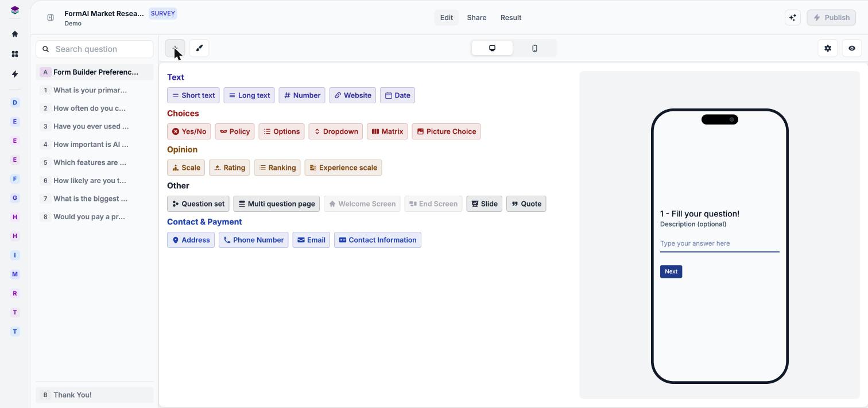Add a Multi question page
868x408 pixels.
click(277, 204)
